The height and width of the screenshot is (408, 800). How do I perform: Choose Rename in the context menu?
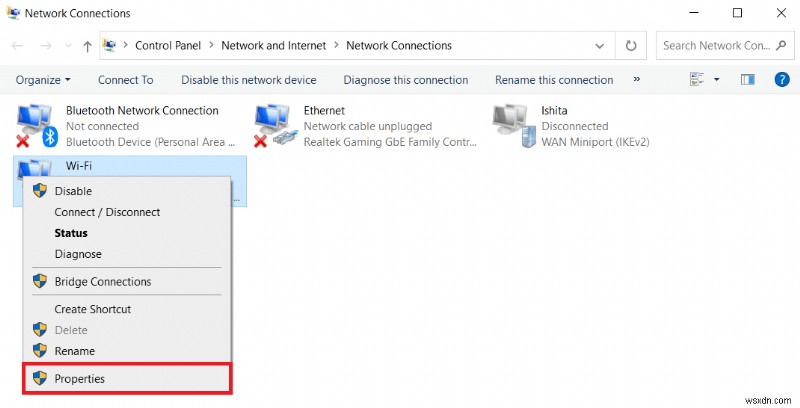pos(127,351)
